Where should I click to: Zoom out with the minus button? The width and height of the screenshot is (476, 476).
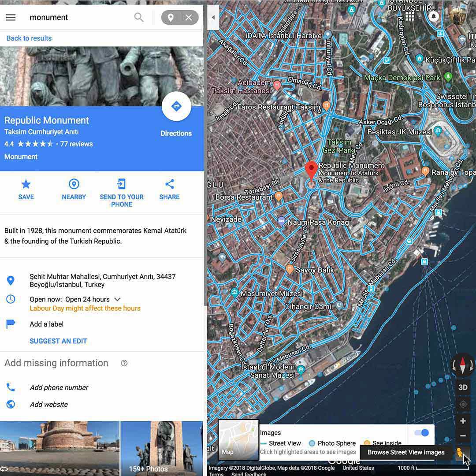point(463,435)
